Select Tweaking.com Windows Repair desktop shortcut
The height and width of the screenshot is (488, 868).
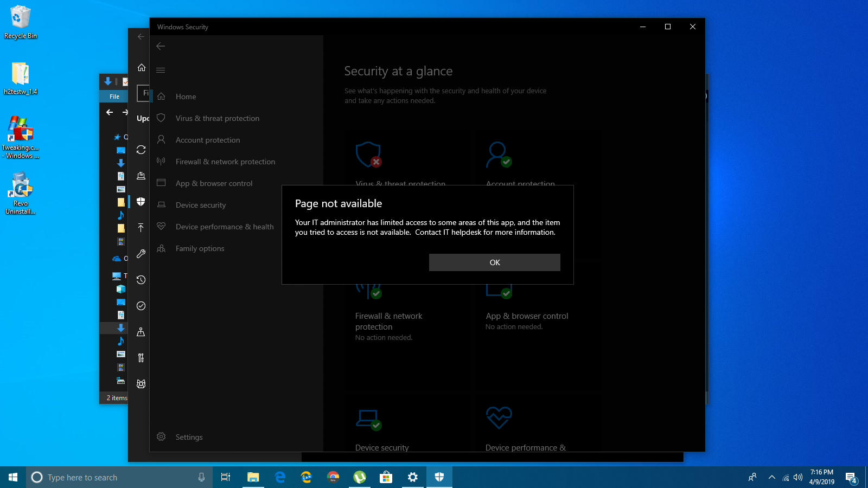21,138
